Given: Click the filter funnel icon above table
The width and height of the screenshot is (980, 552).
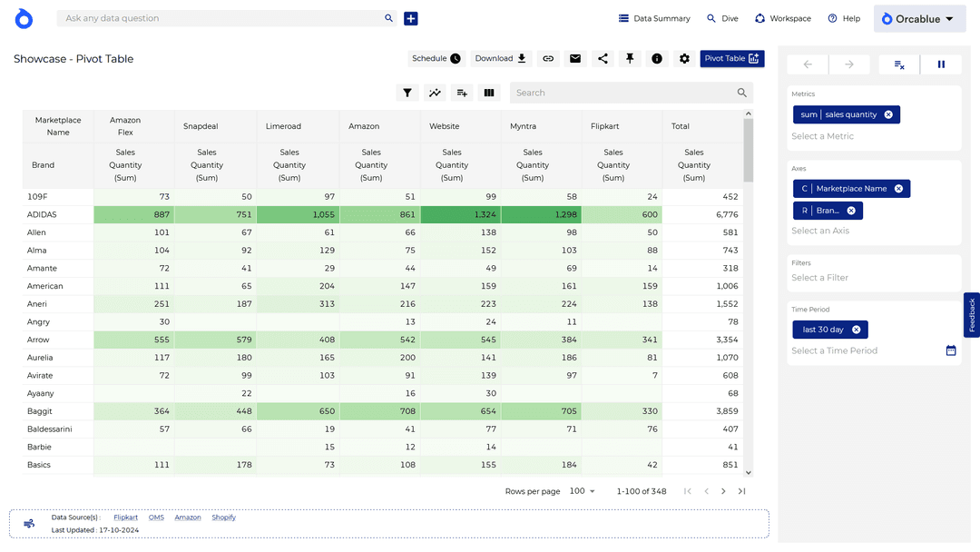Looking at the screenshot, I should [407, 93].
